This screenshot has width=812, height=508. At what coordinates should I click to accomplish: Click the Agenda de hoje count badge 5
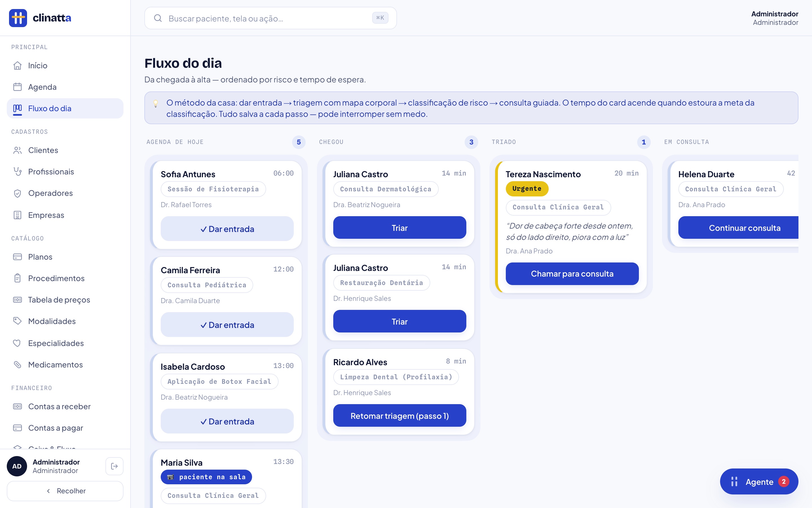tap(299, 142)
